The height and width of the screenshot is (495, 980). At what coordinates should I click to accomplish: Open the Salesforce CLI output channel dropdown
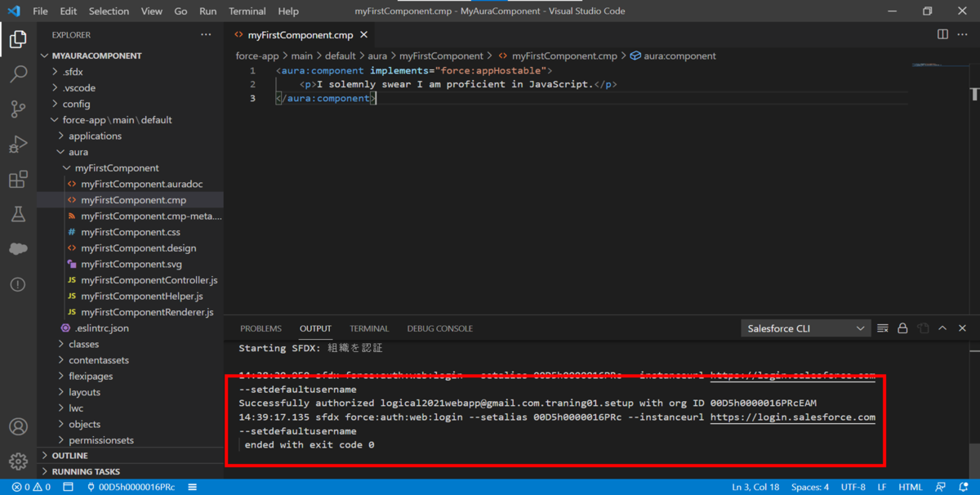pyautogui.click(x=805, y=328)
